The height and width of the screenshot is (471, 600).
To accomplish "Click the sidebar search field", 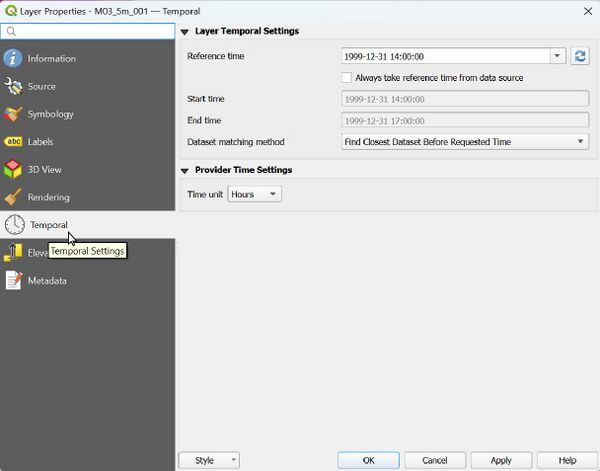I will pos(90,32).
